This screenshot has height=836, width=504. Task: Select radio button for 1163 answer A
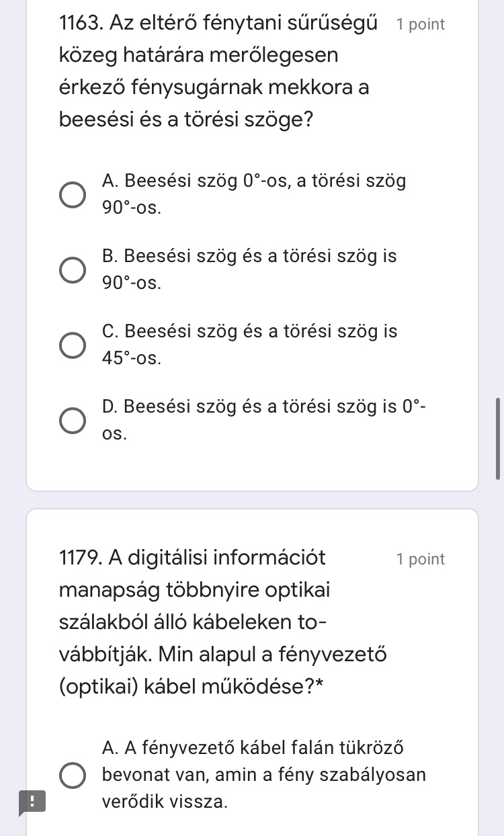pyautogui.click(x=73, y=194)
